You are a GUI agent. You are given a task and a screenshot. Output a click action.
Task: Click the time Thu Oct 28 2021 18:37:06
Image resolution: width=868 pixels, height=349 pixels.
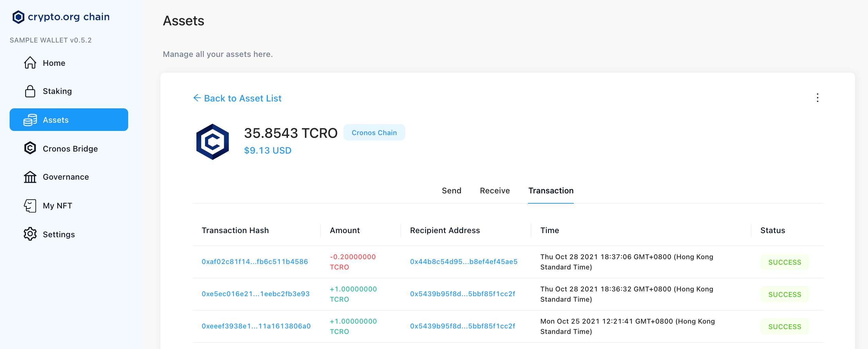[x=627, y=262]
